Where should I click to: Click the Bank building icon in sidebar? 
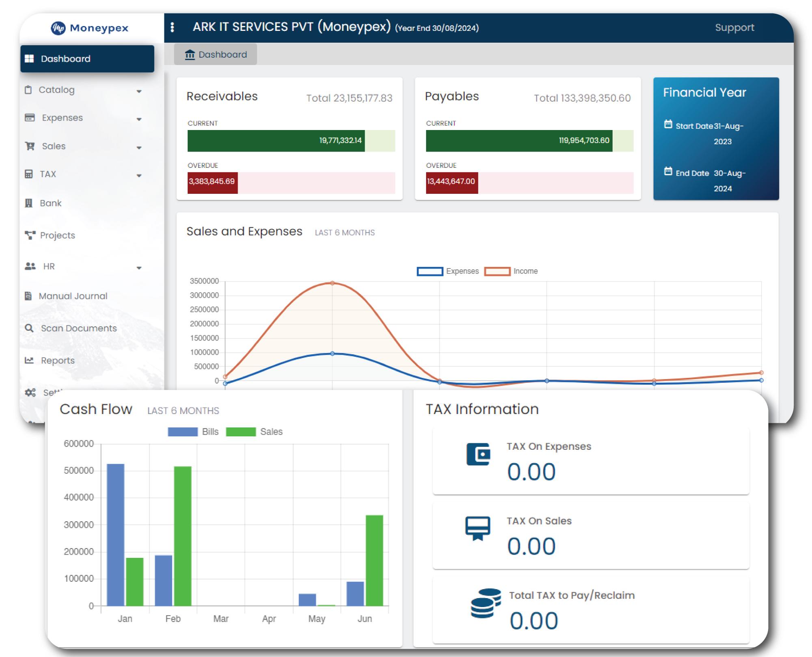29,203
